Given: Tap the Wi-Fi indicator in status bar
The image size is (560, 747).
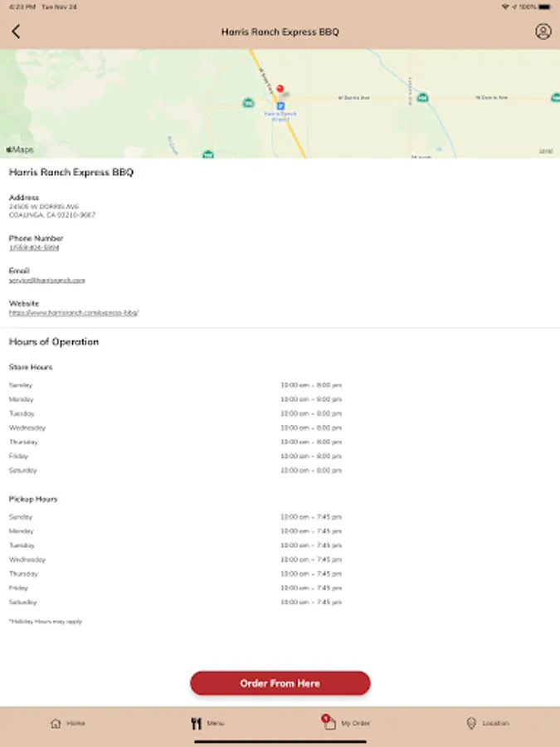Looking at the screenshot, I should pos(504,7).
